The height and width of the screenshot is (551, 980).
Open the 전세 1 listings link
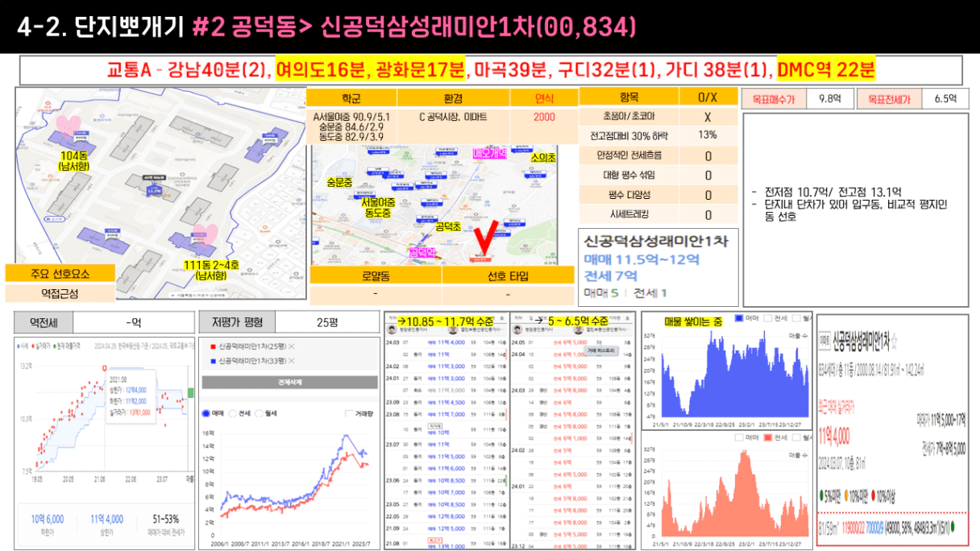tap(650, 292)
